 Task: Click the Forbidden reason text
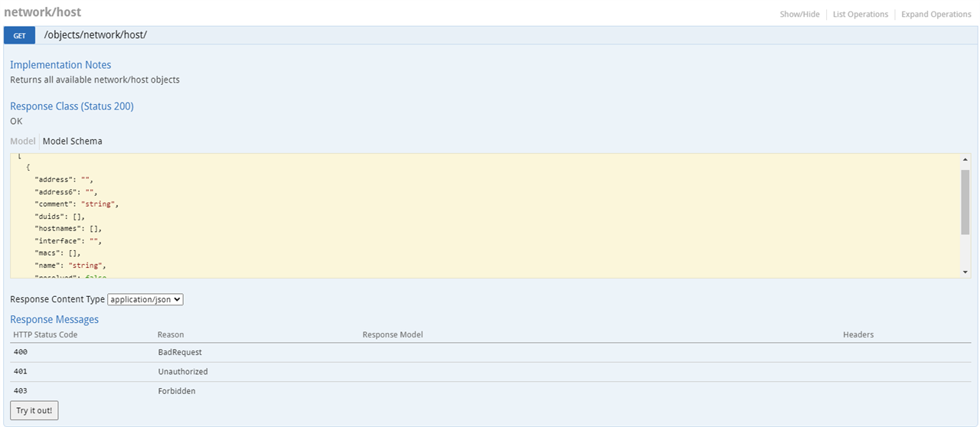click(x=176, y=391)
